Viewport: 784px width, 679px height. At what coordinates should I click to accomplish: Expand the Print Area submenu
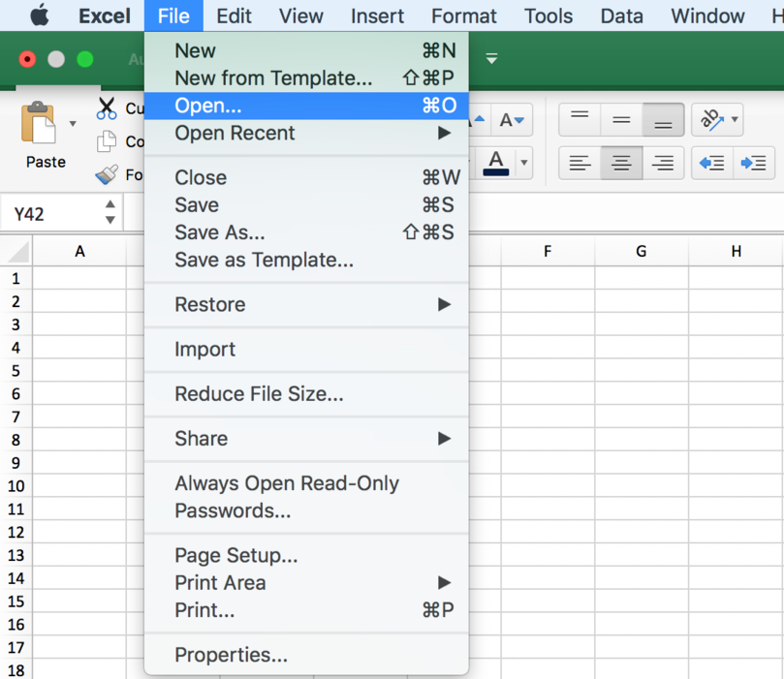pyautogui.click(x=306, y=582)
